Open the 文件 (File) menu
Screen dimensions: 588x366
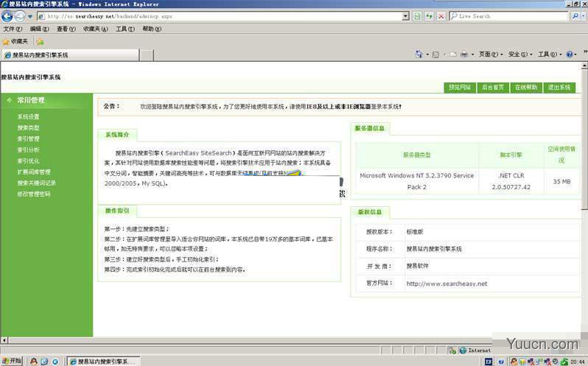click(13, 29)
